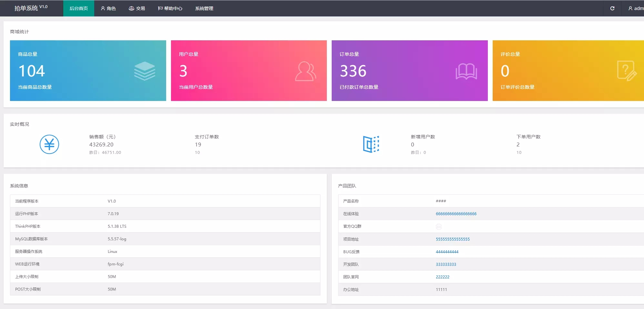Click the users icon on pink card
The width and height of the screenshot is (644, 309).
(305, 71)
